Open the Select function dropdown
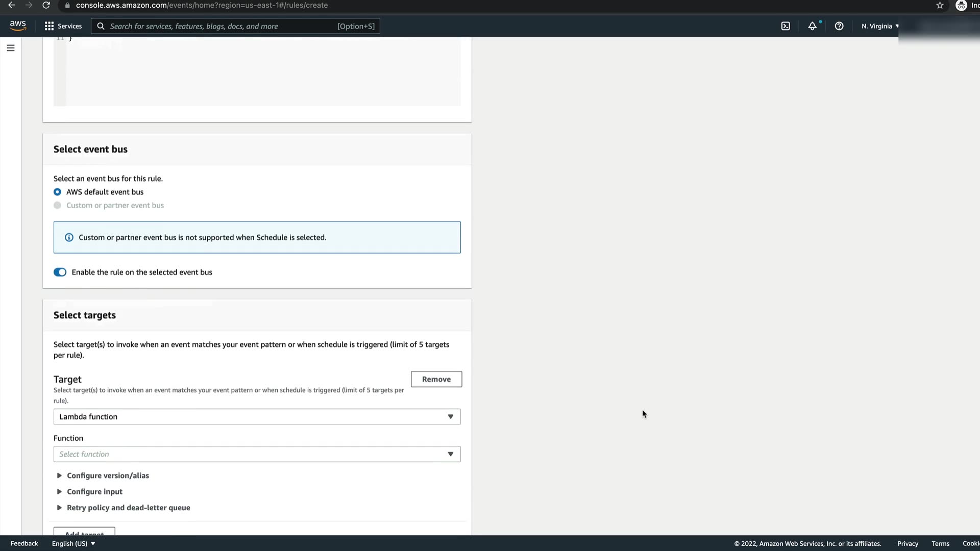Image resolution: width=980 pixels, height=551 pixels. point(257,454)
